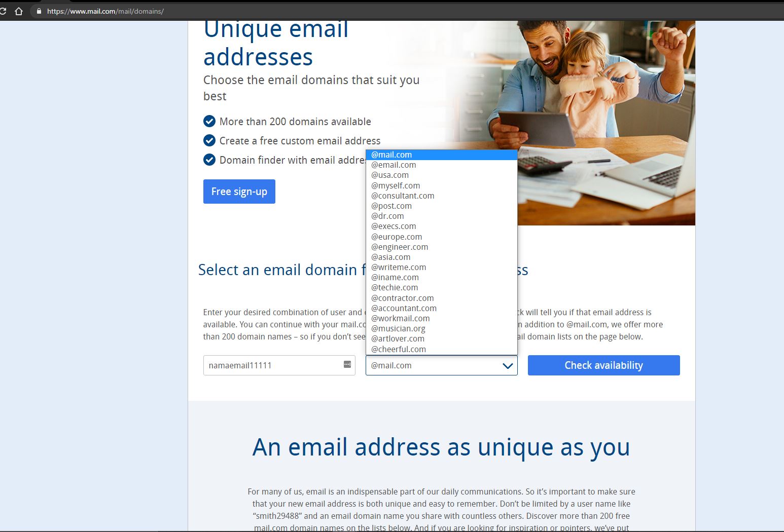
Task: Click the browser home icon
Action: point(19,11)
